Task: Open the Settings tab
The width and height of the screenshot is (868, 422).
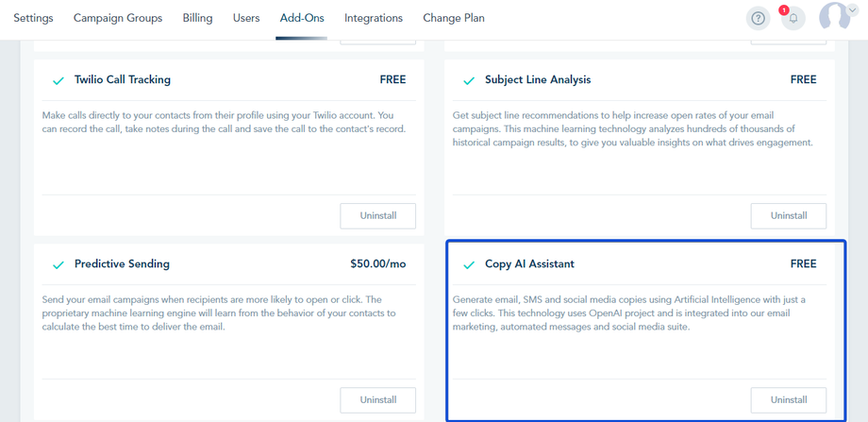Action: [33, 18]
